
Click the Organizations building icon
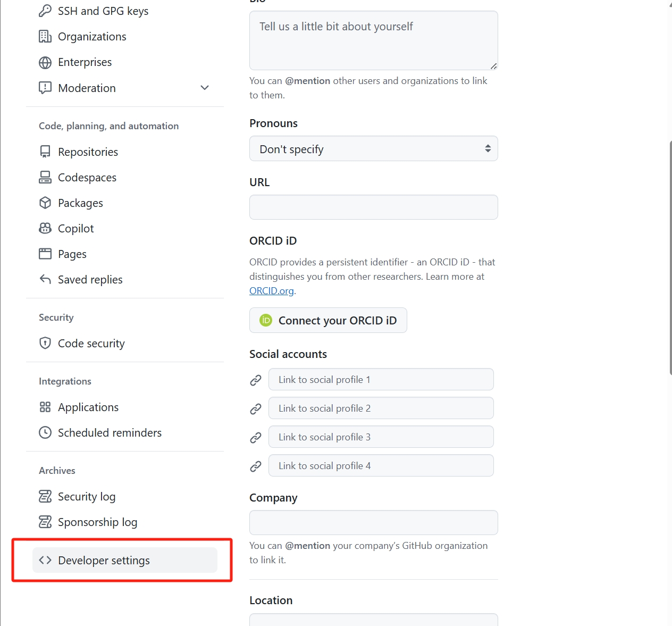(45, 37)
